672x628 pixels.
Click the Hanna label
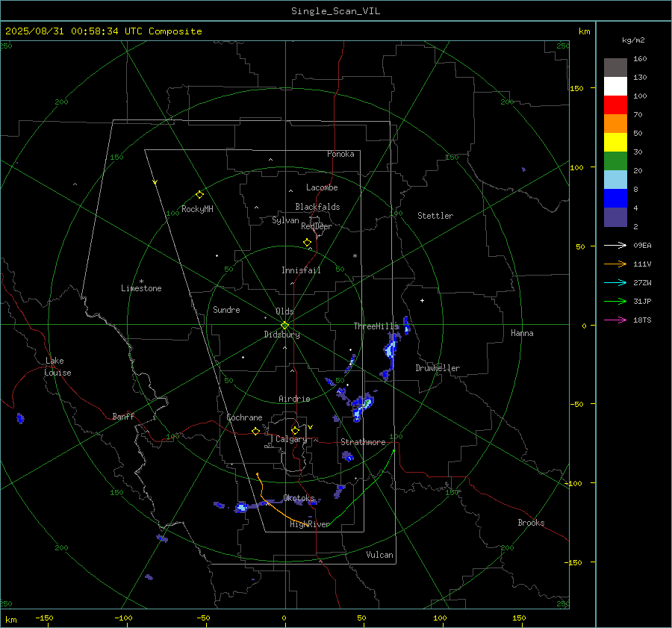(x=522, y=333)
